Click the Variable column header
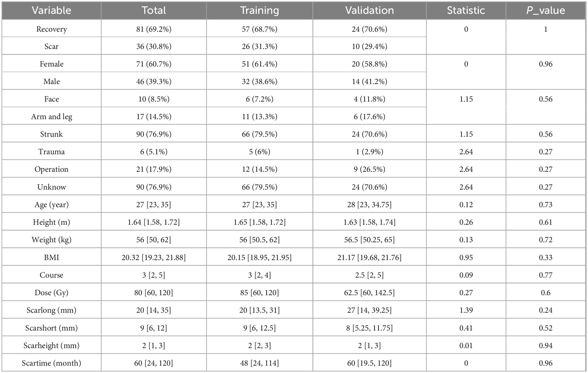Viewport: 588px width, 373px height. [52, 10]
